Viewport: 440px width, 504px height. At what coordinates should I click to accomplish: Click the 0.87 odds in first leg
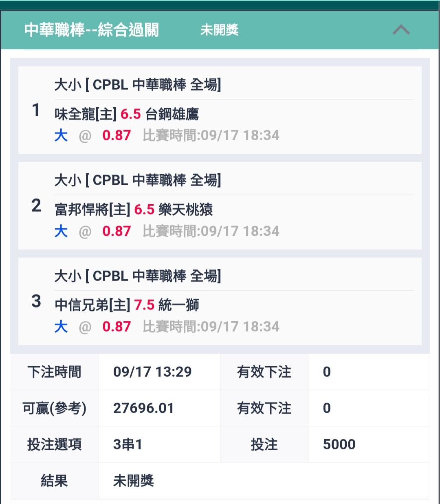tap(117, 135)
